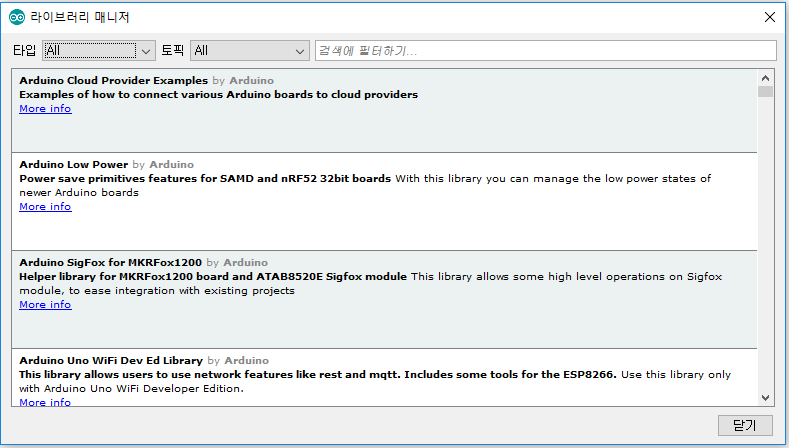
Task: Click the 닫기 (Close) button
Action: tap(745, 425)
